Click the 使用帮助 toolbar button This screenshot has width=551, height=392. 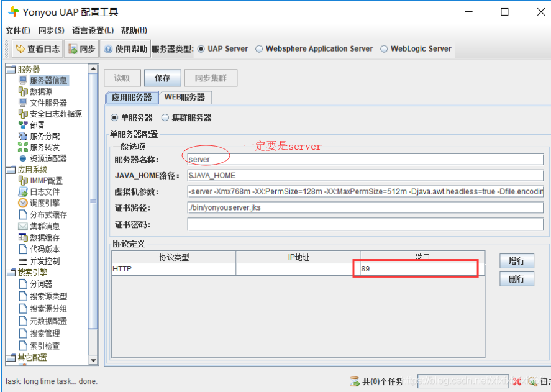125,49
